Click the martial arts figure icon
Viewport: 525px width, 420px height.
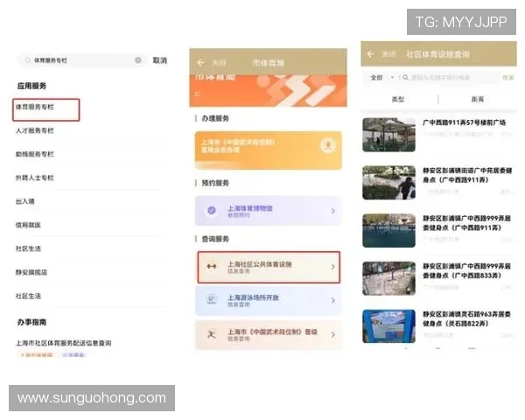pos(212,334)
